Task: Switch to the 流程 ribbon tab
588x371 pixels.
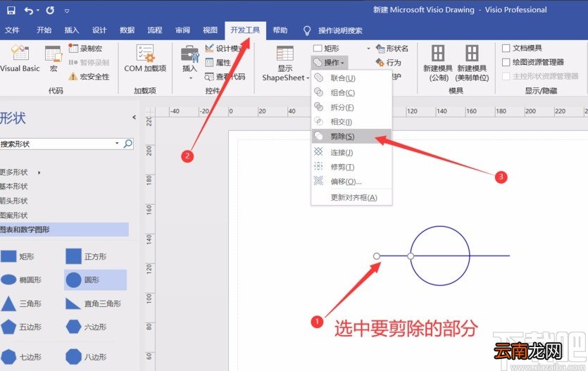Action: (154, 30)
